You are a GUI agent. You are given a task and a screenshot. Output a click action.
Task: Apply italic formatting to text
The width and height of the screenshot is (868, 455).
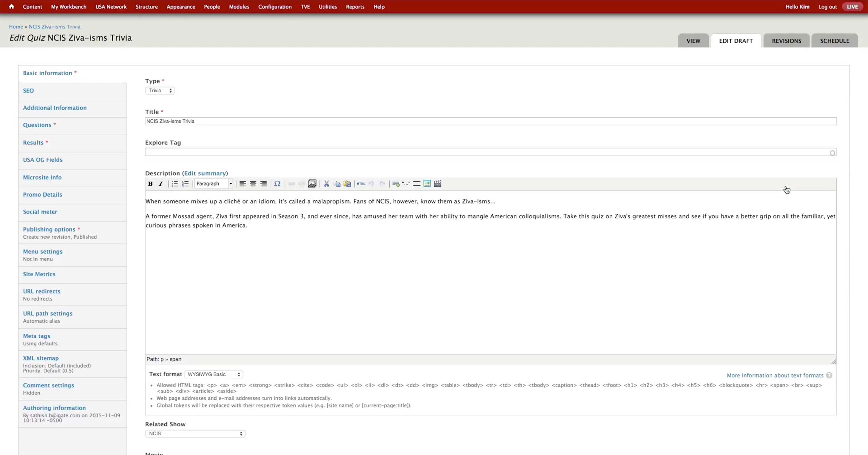[161, 184]
